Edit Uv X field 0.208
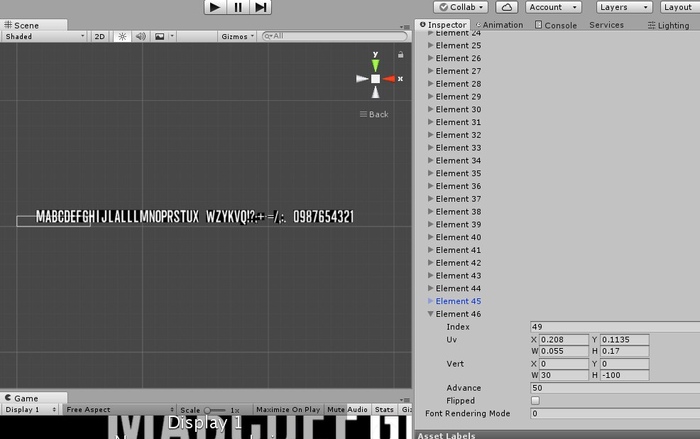This screenshot has width=700, height=439. (x=564, y=340)
